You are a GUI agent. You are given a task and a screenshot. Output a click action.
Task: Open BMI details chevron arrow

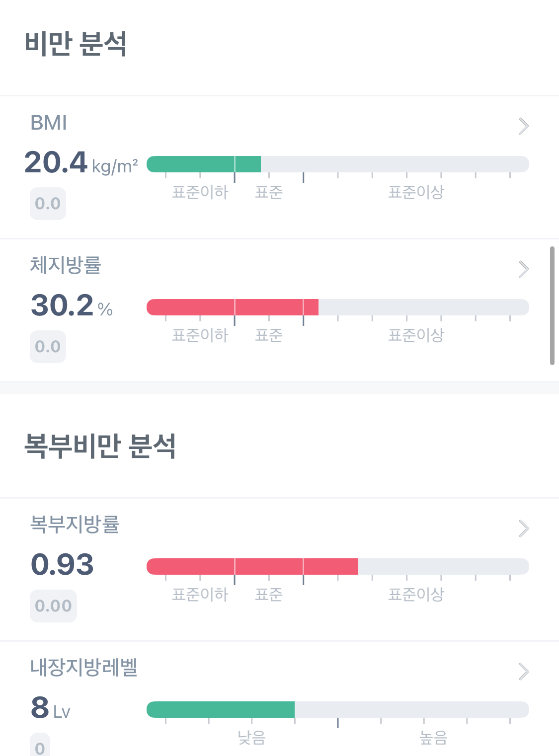click(523, 126)
